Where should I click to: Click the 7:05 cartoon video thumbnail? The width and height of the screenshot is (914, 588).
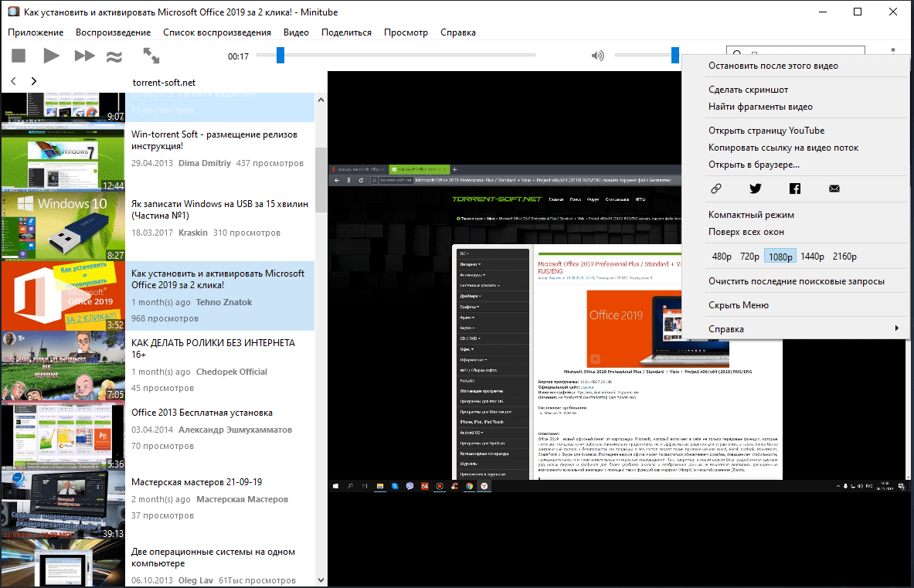click(x=63, y=366)
